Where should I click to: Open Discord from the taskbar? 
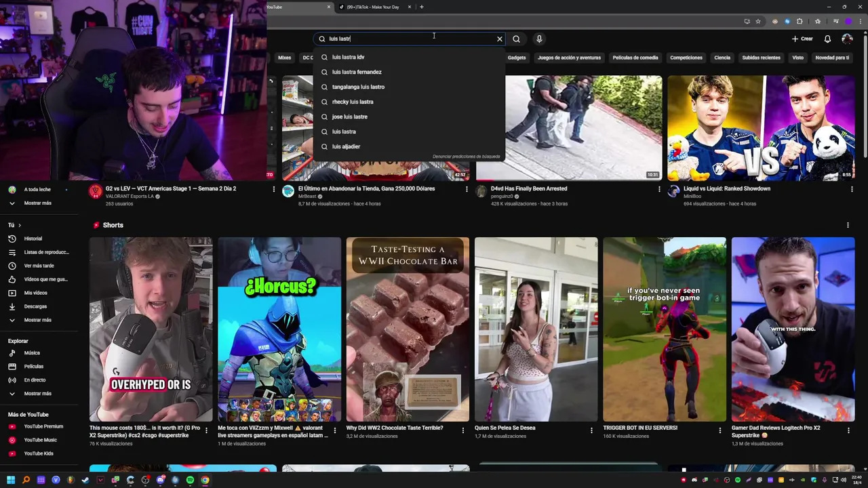point(160,480)
